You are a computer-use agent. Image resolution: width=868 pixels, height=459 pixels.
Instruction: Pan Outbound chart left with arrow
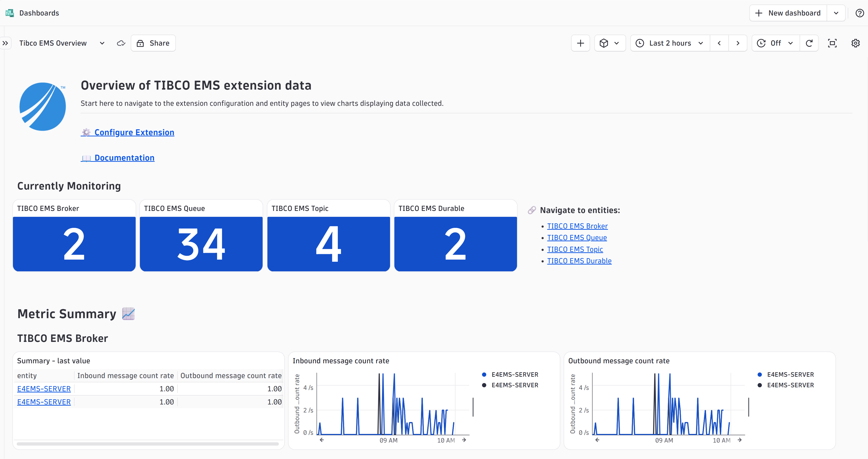[x=597, y=440]
